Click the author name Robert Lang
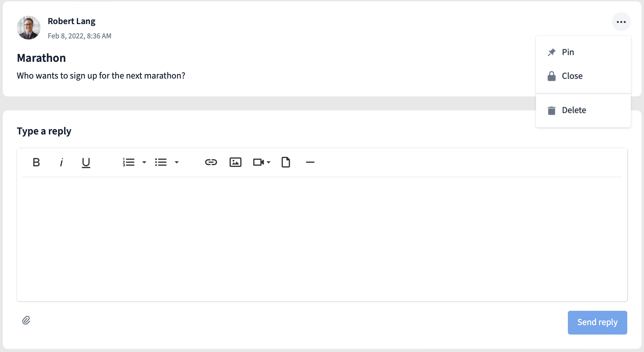 click(72, 21)
